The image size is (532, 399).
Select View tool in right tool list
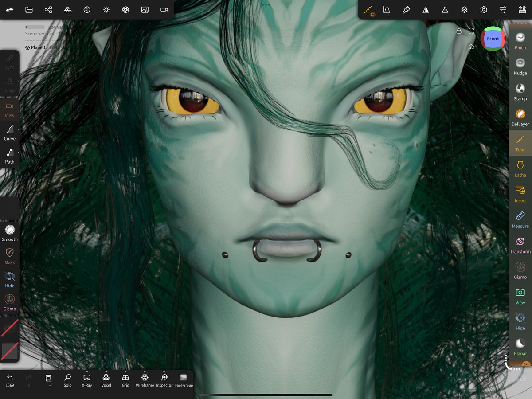tap(520, 296)
